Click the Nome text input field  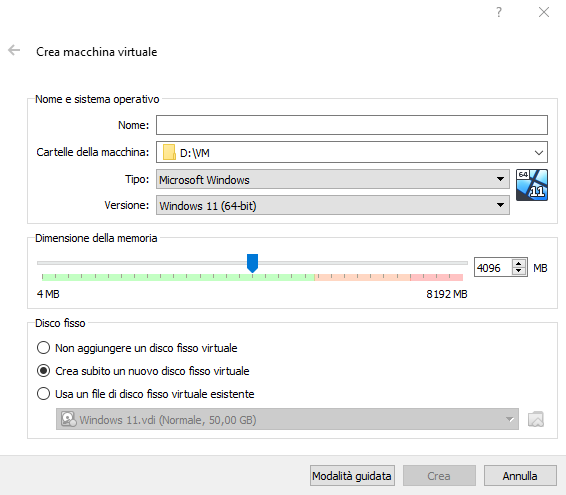coord(352,125)
